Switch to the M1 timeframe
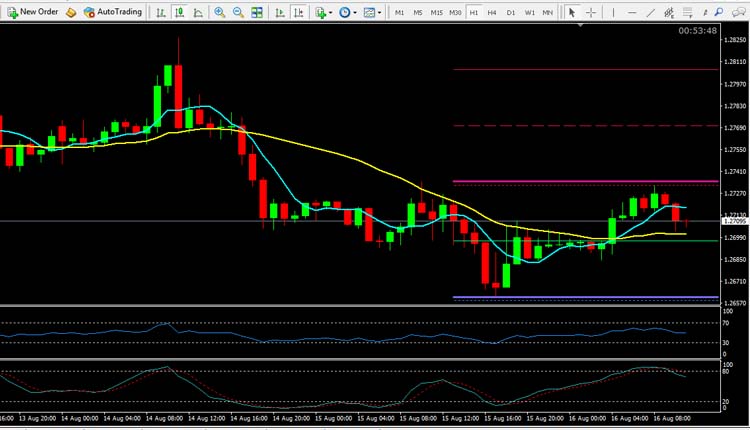Image resolution: width=750 pixels, height=430 pixels. tap(399, 13)
